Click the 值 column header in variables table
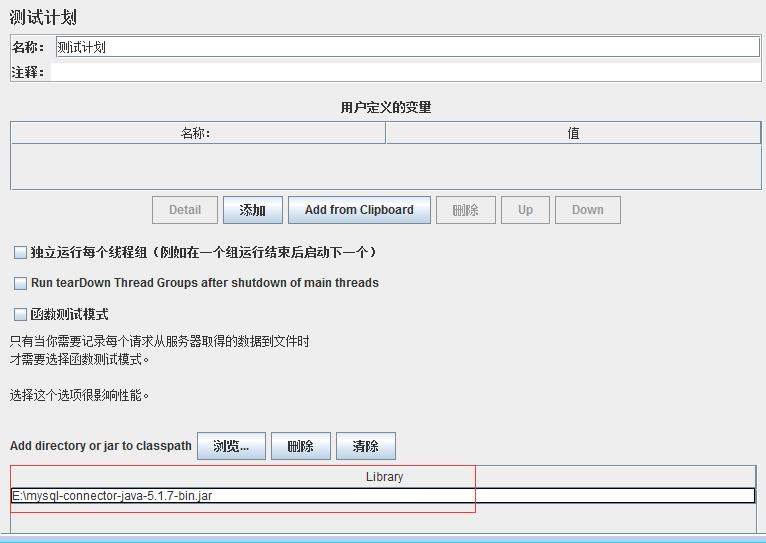766x543 pixels. tap(574, 133)
